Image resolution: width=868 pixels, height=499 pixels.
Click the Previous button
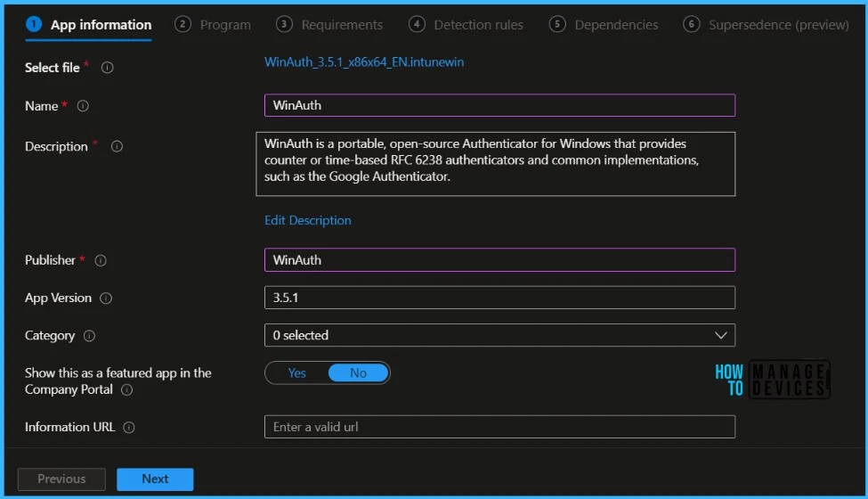tap(61, 479)
